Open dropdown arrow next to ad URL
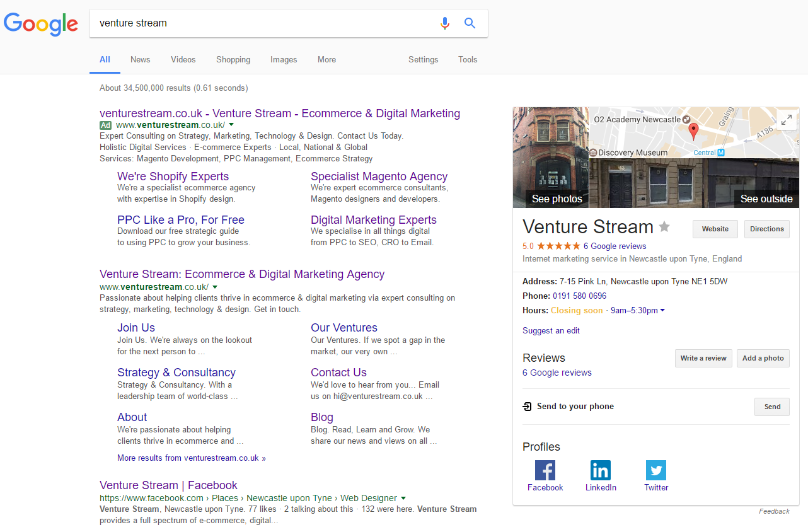The image size is (808, 532). click(231, 125)
